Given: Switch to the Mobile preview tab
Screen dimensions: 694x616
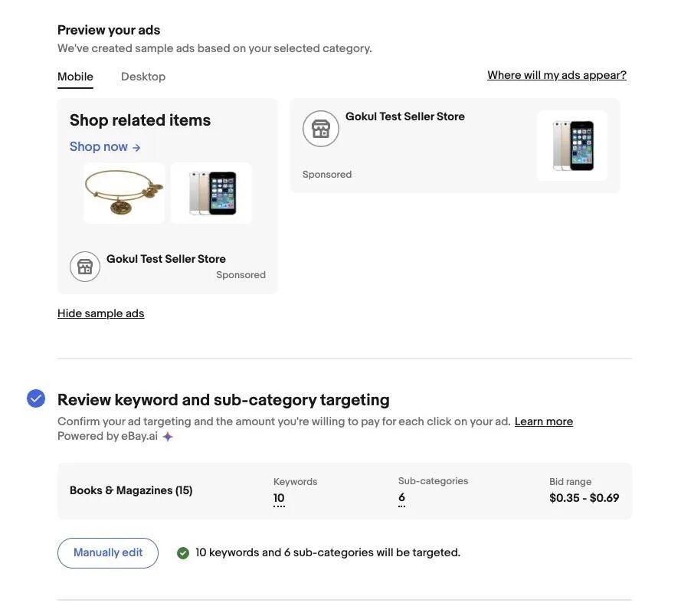Looking at the screenshot, I should click(75, 77).
